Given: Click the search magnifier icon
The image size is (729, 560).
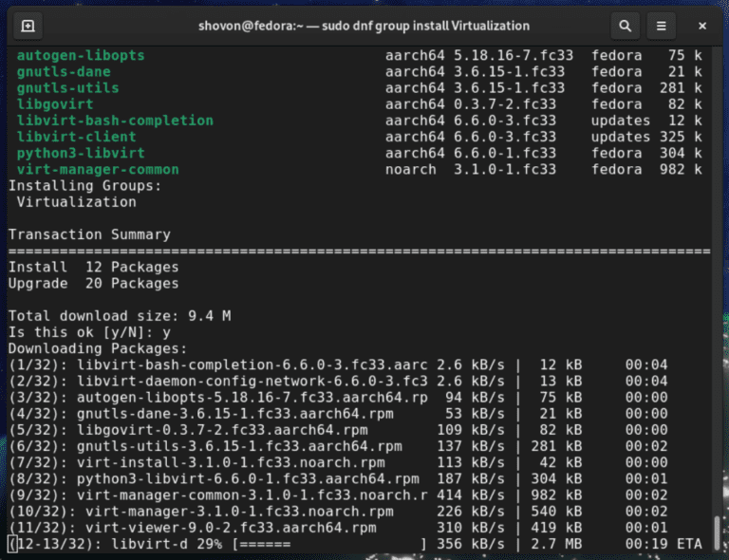Looking at the screenshot, I should [625, 26].
